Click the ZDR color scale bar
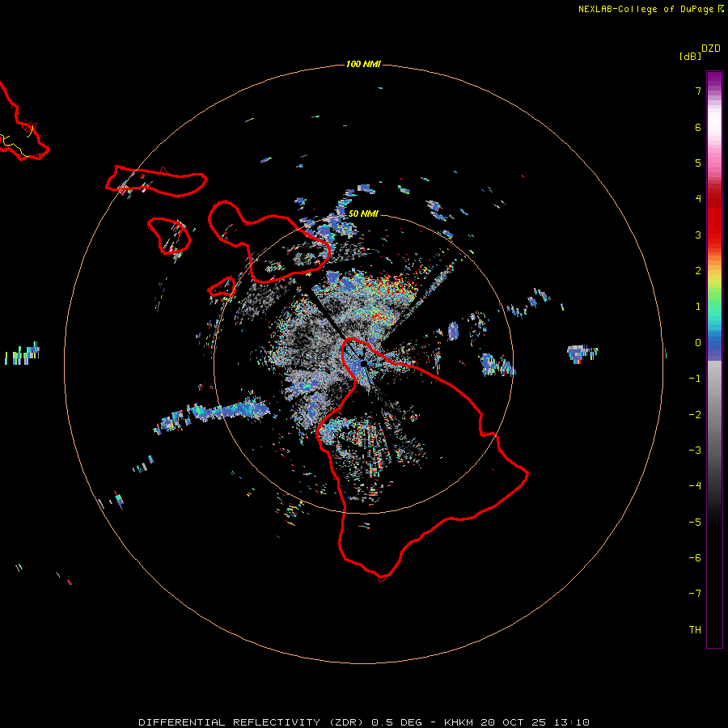The width and height of the screenshot is (728, 728). tap(714, 359)
